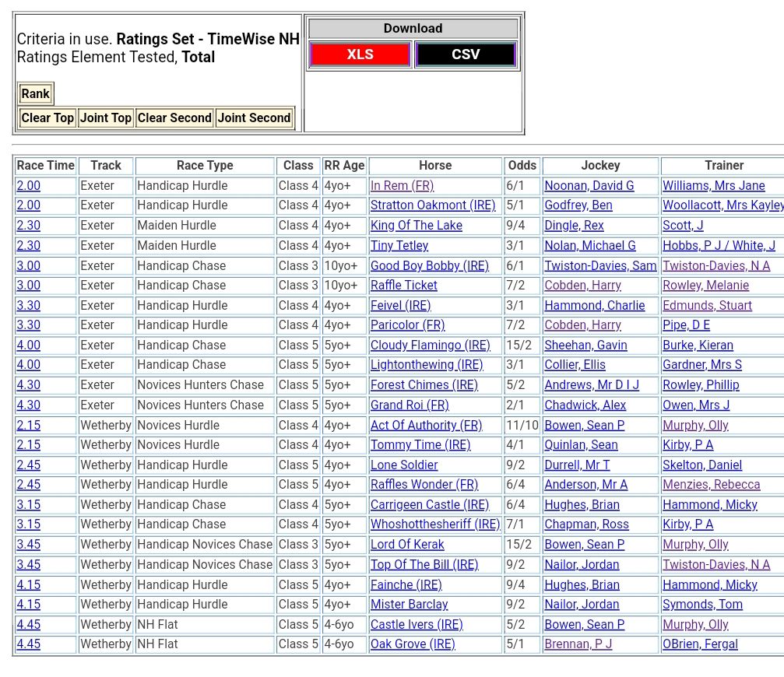The image size is (784, 677).
Task: Select the Joint Top filter
Action: pos(106,118)
